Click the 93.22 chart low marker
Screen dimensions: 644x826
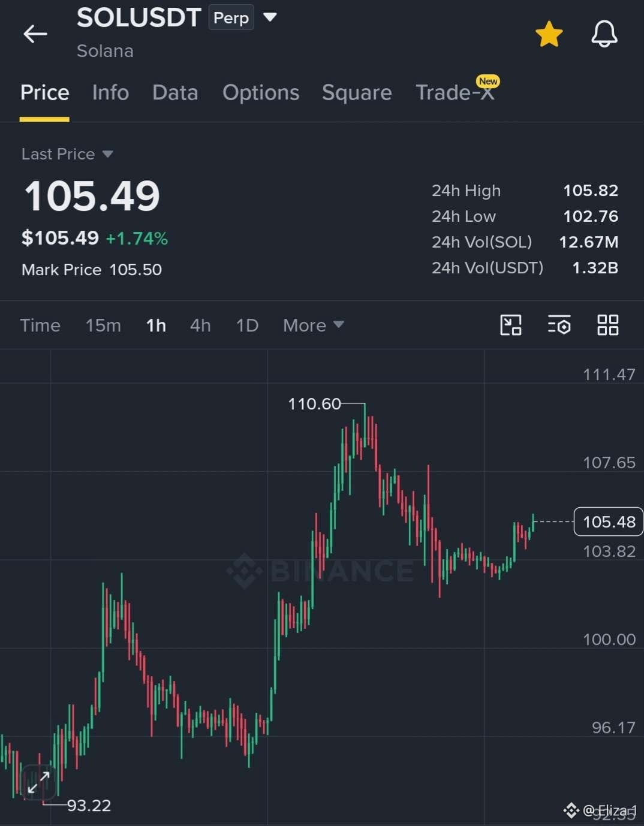coord(89,806)
